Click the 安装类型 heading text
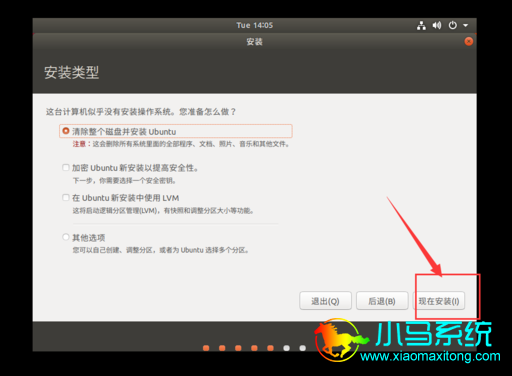Screen dimensions: 512x376 point(72,72)
